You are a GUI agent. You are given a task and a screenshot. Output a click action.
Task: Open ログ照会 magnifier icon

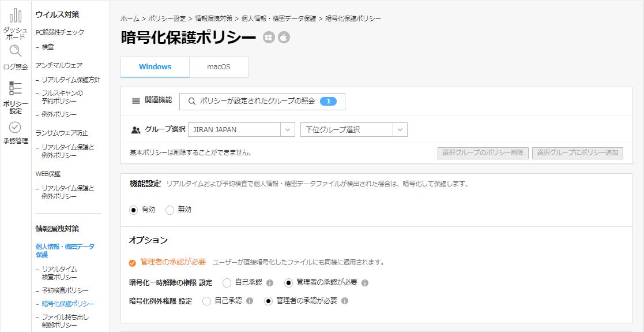coord(16,51)
